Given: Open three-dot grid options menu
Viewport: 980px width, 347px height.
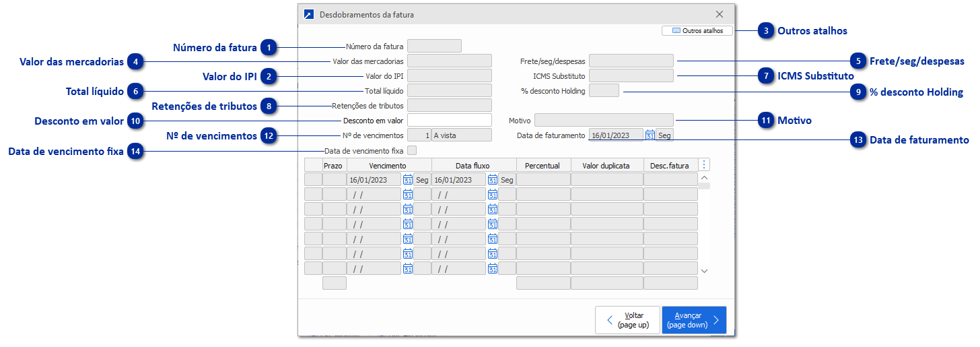Looking at the screenshot, I should (704, 165).
